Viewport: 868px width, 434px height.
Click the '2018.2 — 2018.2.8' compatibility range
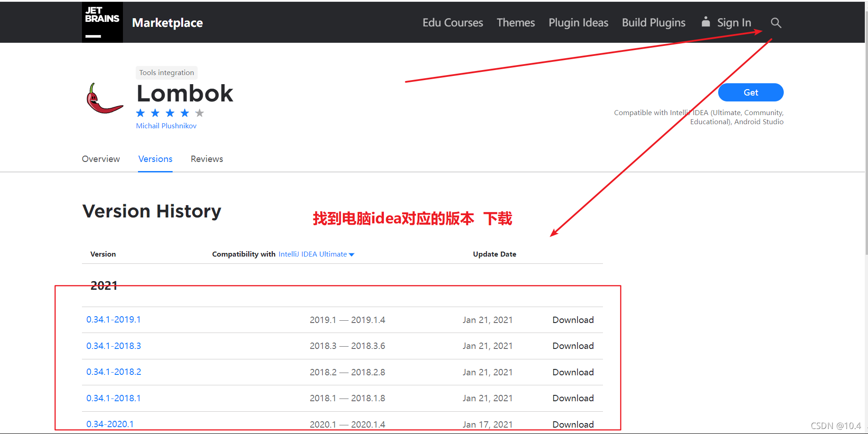tap(347, 372)
